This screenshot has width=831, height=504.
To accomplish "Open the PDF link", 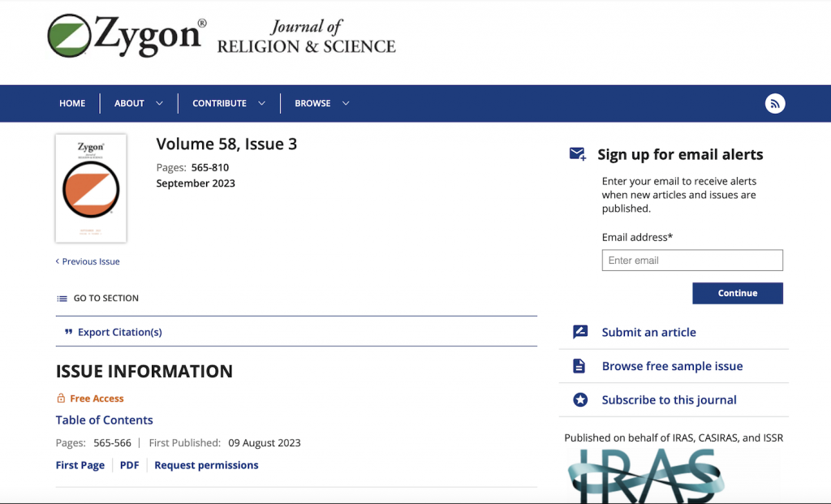I will (129, 465).
